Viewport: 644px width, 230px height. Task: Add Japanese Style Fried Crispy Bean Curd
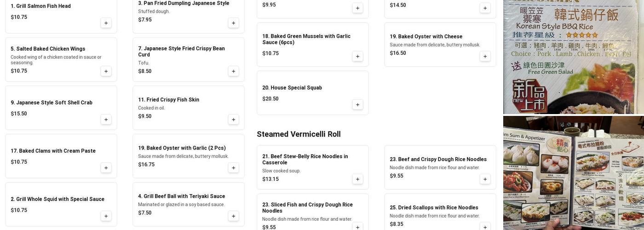[233, 71]
